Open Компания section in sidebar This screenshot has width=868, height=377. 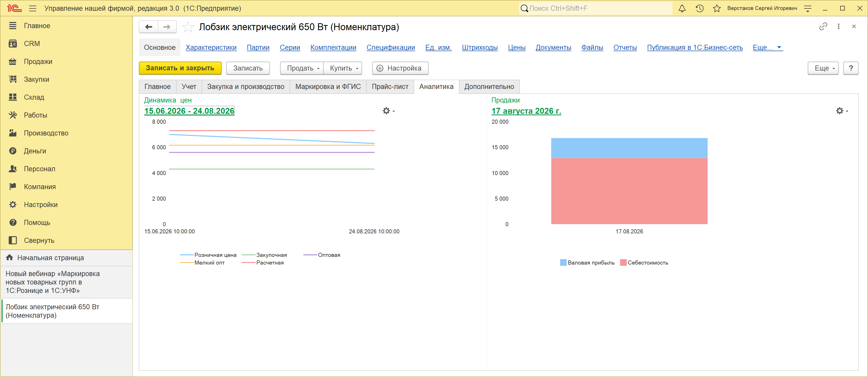(x=66, y=187)
